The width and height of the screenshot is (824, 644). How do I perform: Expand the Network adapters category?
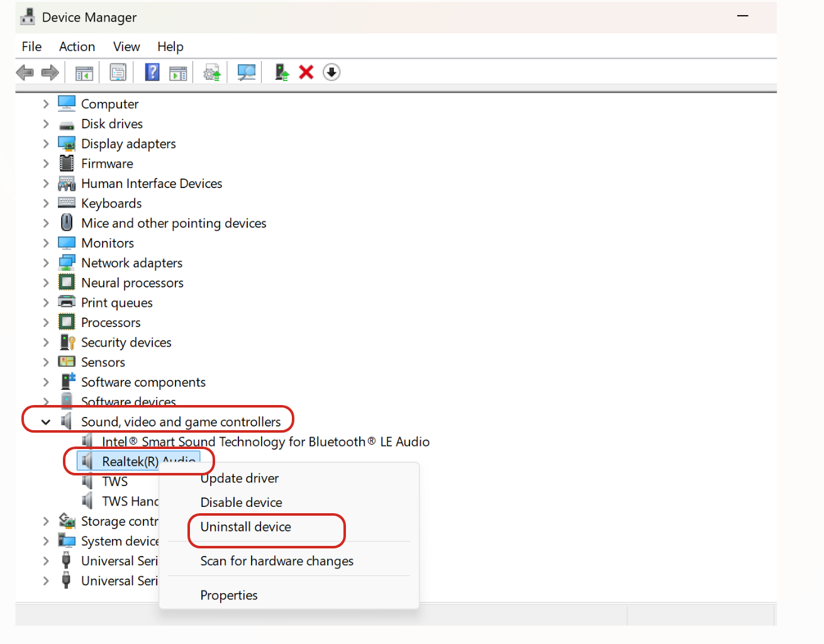tap(46, 263)
